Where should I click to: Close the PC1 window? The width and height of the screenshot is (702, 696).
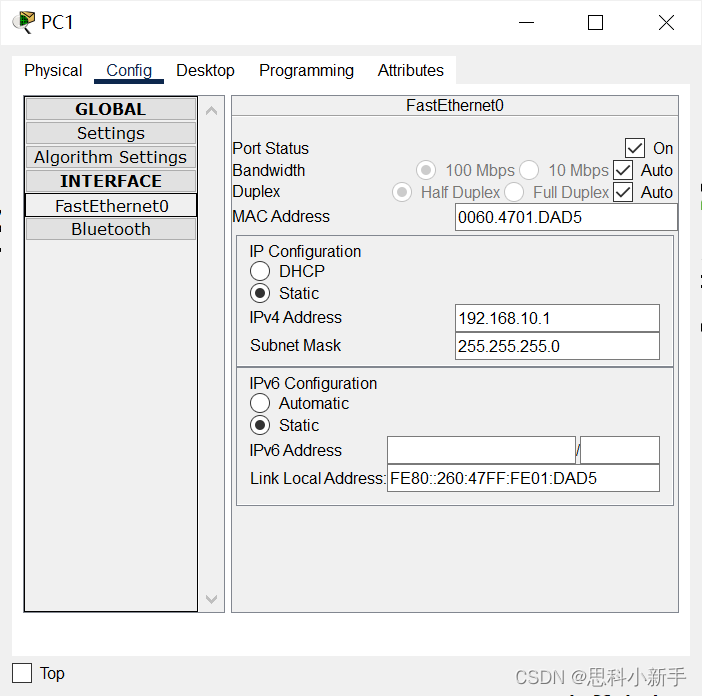[x=666, y=22]
